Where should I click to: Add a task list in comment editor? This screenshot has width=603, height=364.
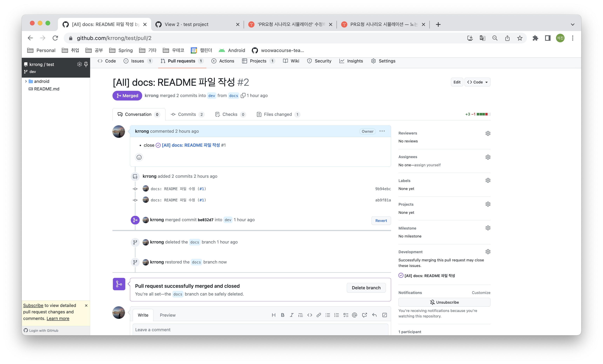tap(346, 315)
